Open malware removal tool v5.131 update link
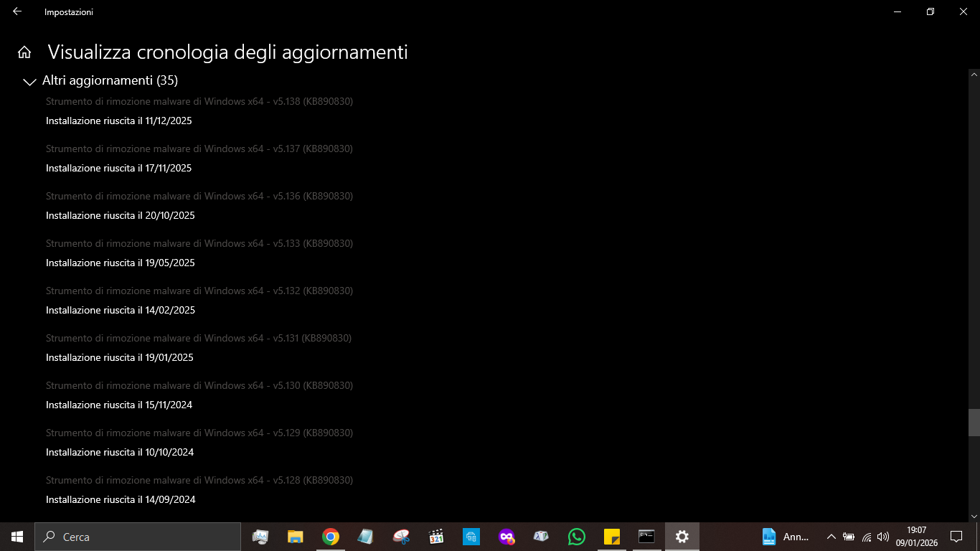The width and height of the screenshot is (980, 551). tap(199, 339)
